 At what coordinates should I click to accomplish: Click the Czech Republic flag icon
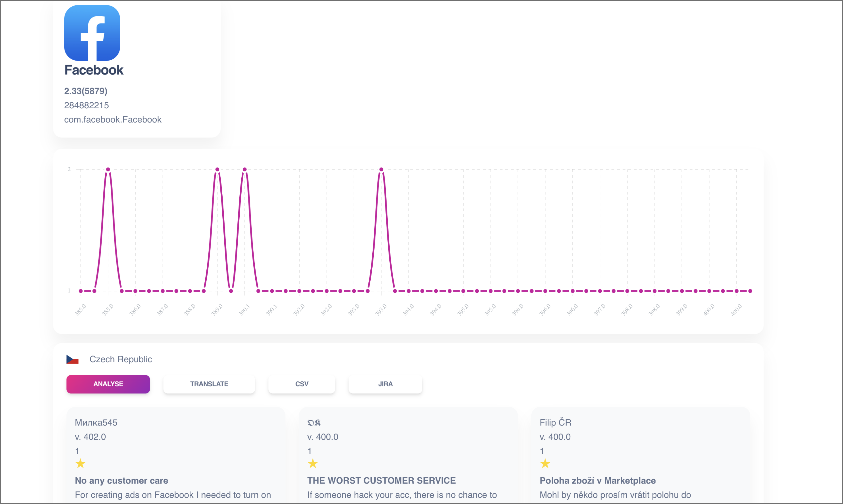[x=72, y=359]
